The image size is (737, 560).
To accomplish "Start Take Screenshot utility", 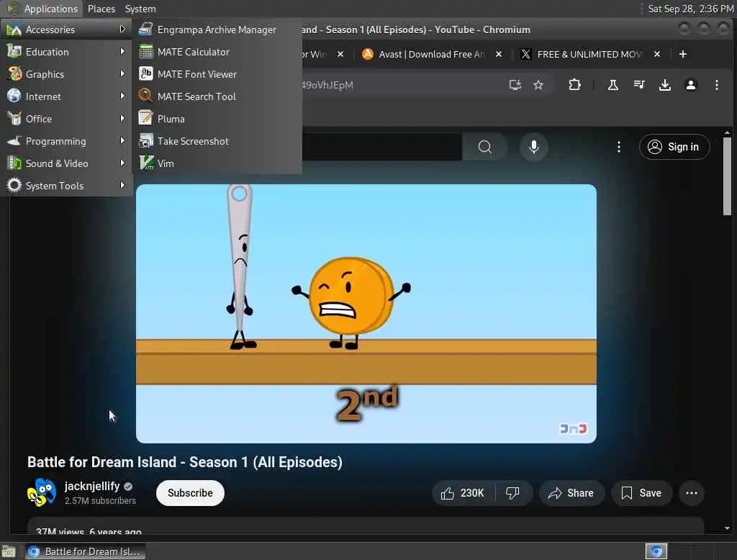I will click(x=217, y=141).
